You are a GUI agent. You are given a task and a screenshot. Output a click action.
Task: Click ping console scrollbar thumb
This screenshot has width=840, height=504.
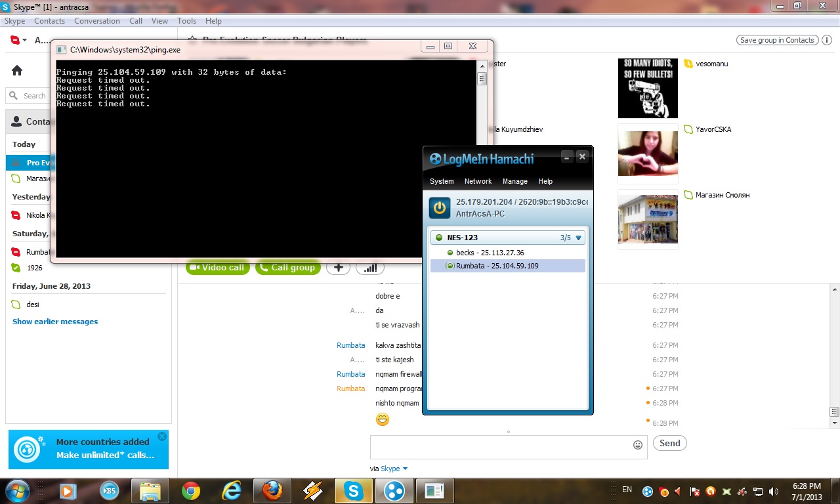click(482, 79)
